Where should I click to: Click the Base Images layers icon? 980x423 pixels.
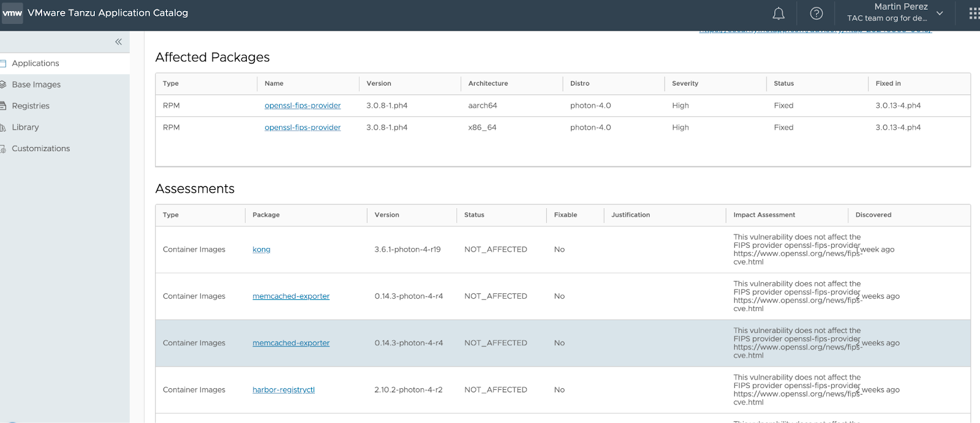3,84
